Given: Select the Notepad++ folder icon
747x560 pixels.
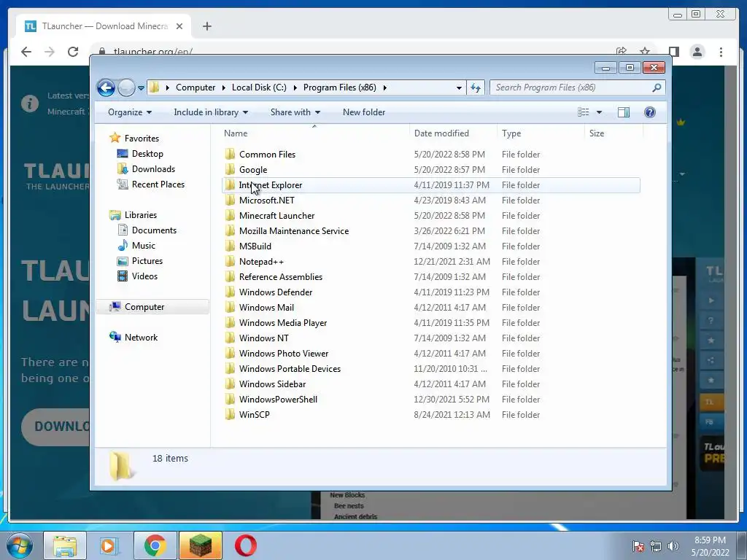Looking at the screenshot, I should click(x=230, y=262).
